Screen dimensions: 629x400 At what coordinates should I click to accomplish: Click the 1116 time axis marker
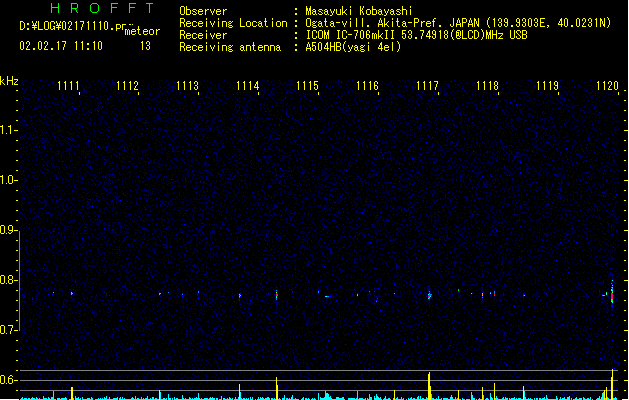[x=367, y=86]
